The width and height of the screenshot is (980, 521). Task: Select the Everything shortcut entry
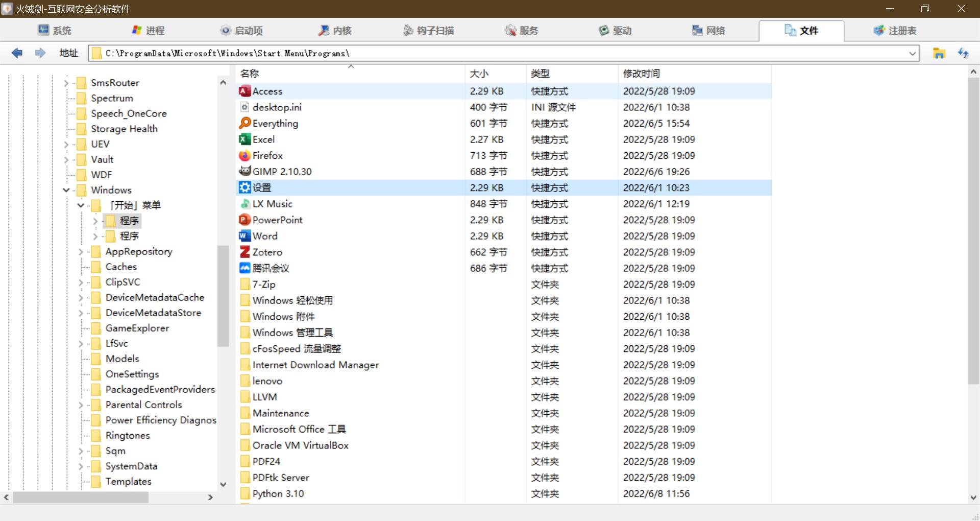tap(275, 124)
